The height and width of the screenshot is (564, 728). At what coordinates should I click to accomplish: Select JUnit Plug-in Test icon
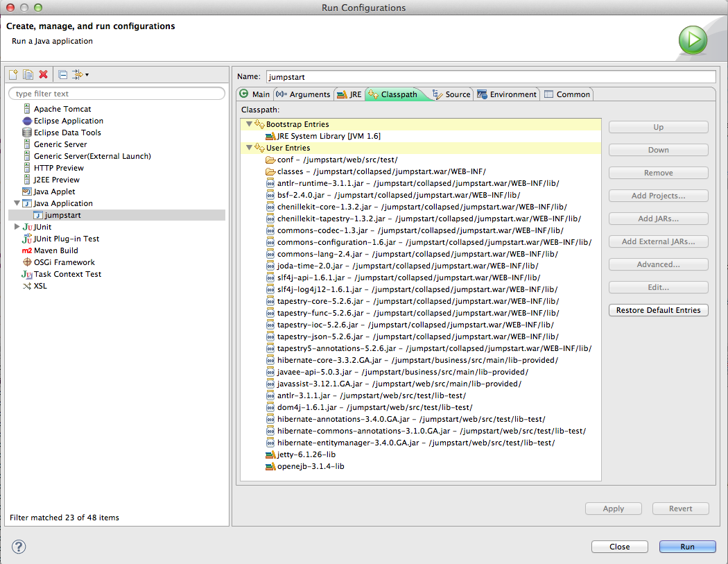[28, 239]
